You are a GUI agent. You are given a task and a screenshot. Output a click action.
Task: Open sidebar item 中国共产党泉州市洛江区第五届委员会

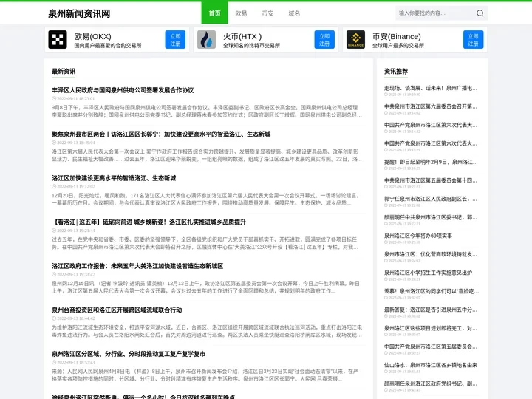coord(431,347)
